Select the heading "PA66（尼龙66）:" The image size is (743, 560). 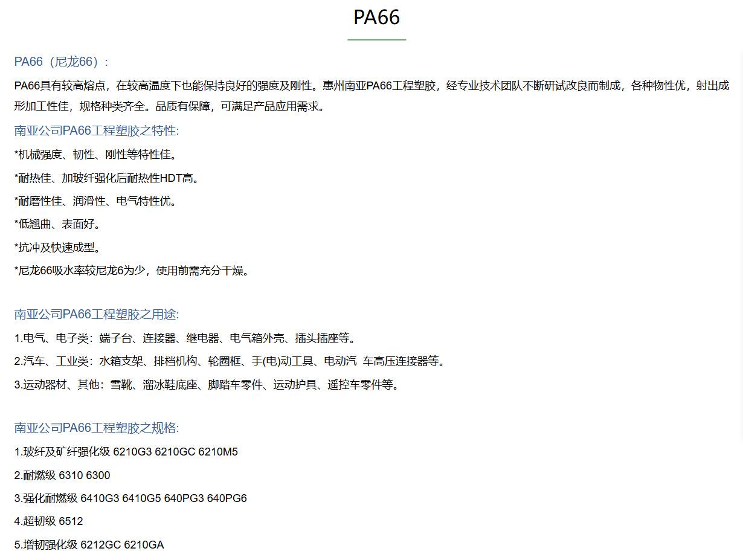pyautogui.click(x=62, y=62)
